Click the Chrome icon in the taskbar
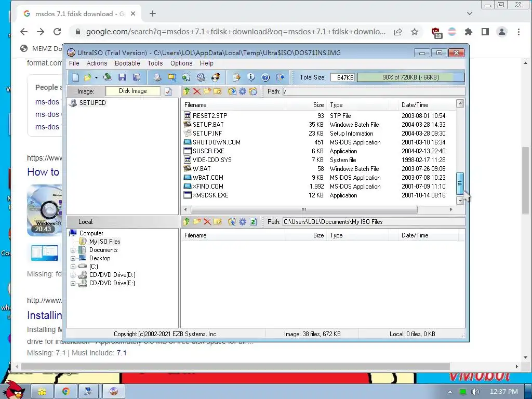This screenshot has width=532, height=399. (66, 391)
